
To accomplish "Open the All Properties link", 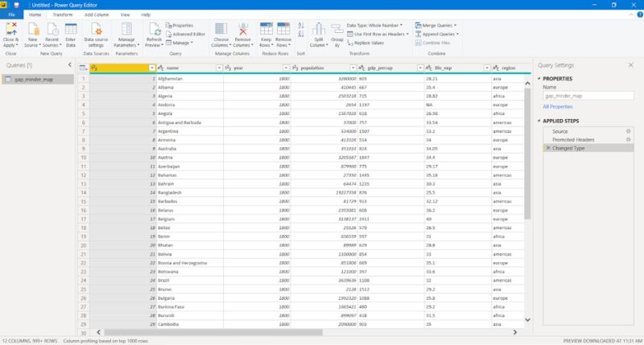I will 557,107.
